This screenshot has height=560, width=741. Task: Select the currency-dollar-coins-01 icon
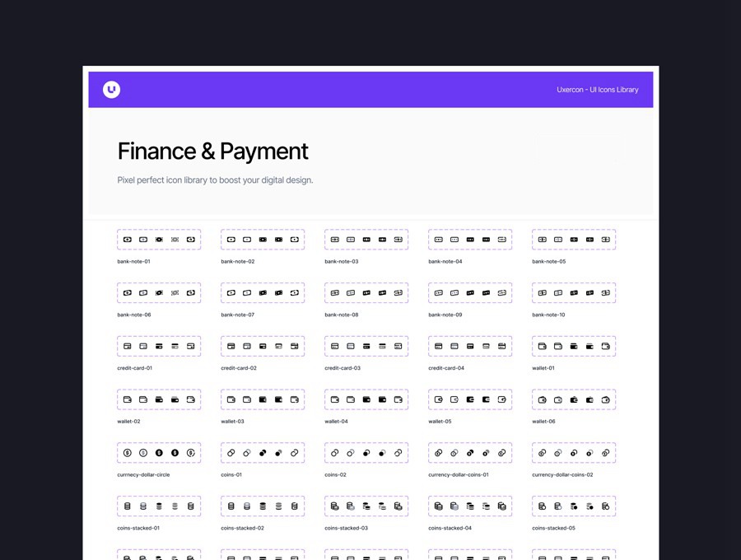[469, 452]
